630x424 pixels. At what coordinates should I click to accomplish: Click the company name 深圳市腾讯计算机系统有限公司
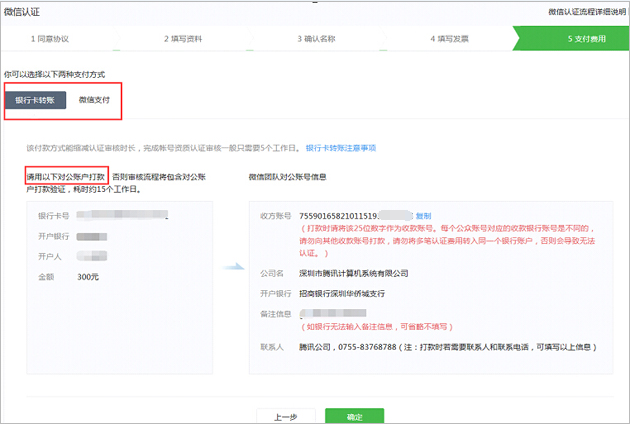tap(354, 274)
